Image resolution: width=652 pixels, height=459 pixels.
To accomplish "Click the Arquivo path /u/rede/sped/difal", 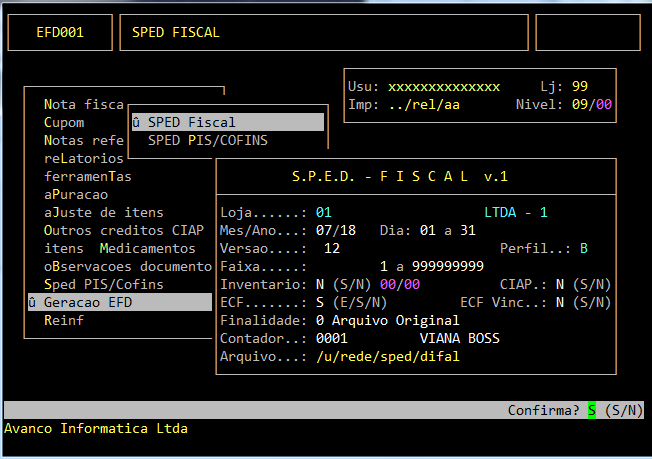I will pyautogui.click(x=388, y=356).
